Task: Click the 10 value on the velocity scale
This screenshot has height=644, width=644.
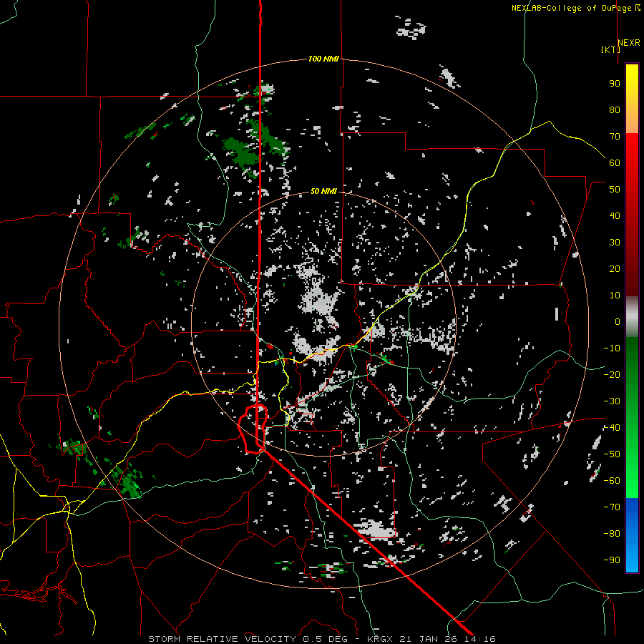Action: pos(615,296)
